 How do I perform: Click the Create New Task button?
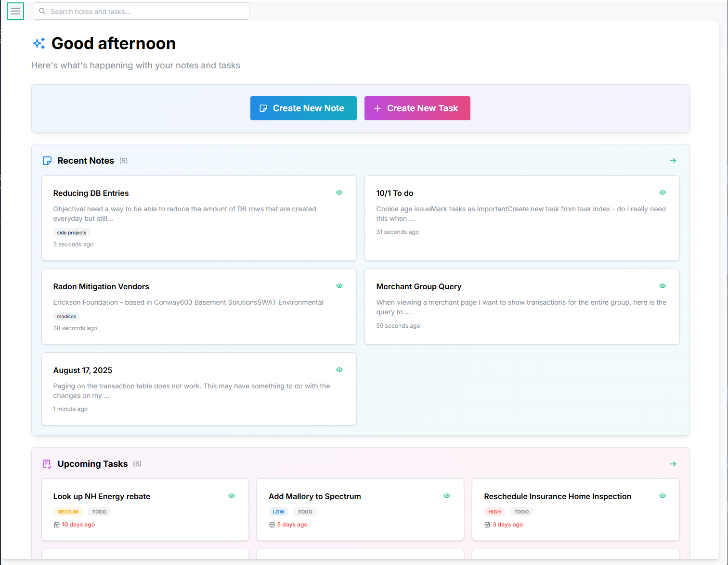(417, 108)
